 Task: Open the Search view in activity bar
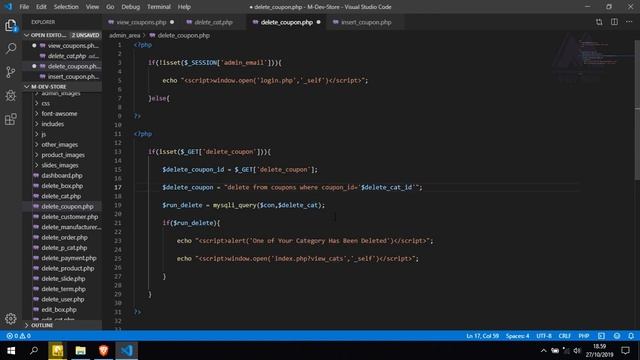coord(11,49)
